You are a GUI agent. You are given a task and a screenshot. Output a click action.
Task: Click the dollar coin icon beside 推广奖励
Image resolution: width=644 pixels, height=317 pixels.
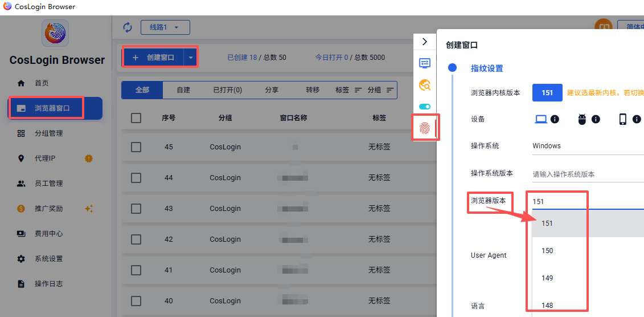pyautogui.click(x=21, y=209)
